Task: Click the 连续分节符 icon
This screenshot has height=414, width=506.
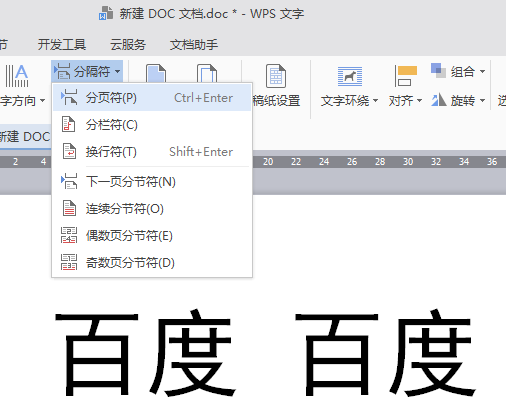Action: (x=69, y=208)
